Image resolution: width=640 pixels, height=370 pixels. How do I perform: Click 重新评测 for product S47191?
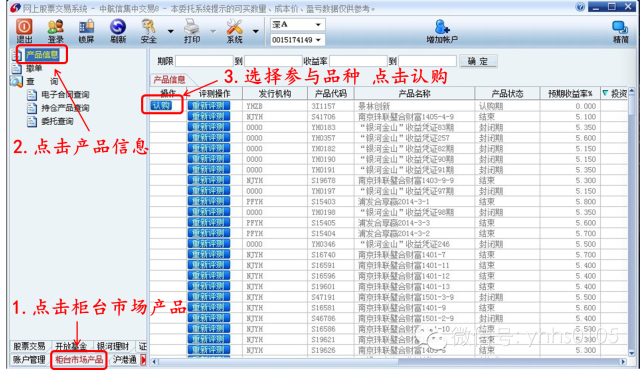(209, 297)
